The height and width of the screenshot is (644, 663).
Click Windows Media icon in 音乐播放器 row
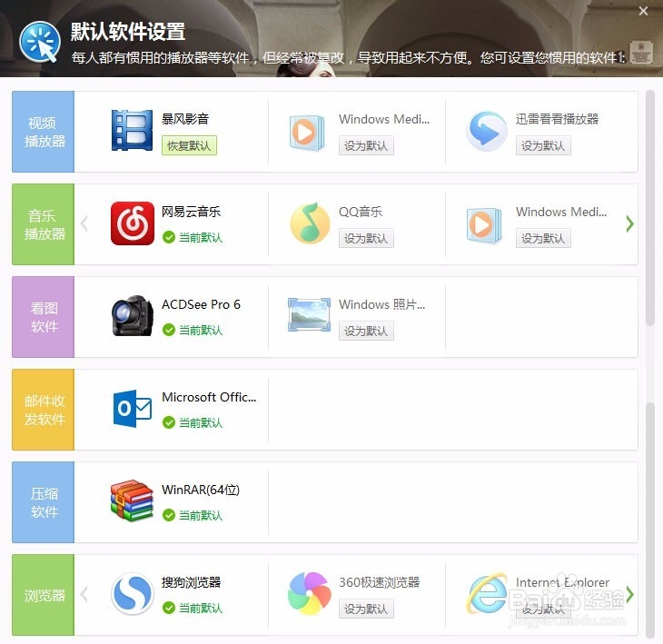[x=485, y=225]
